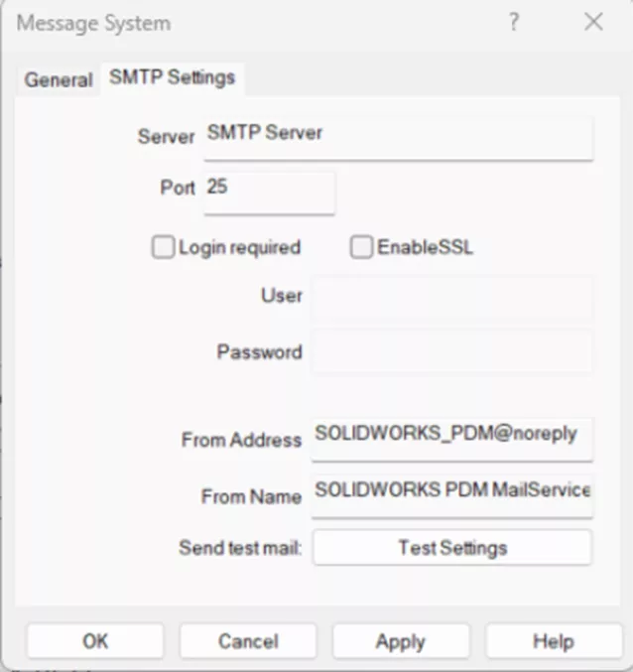The image size is (633, 672).
Task: Click the Port field showing 25
Action: (x=269, y=193)
